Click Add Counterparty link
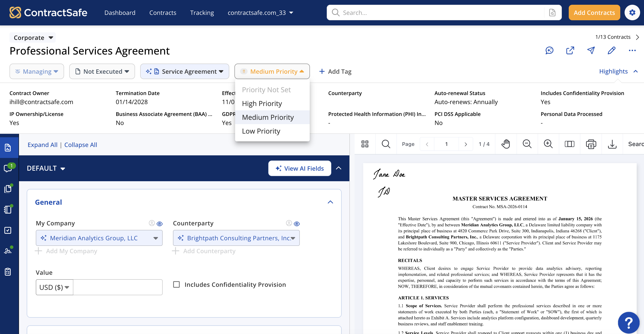The width and height of the screenshot is (644, 334). pyautogui.click(x=204, y=251)
